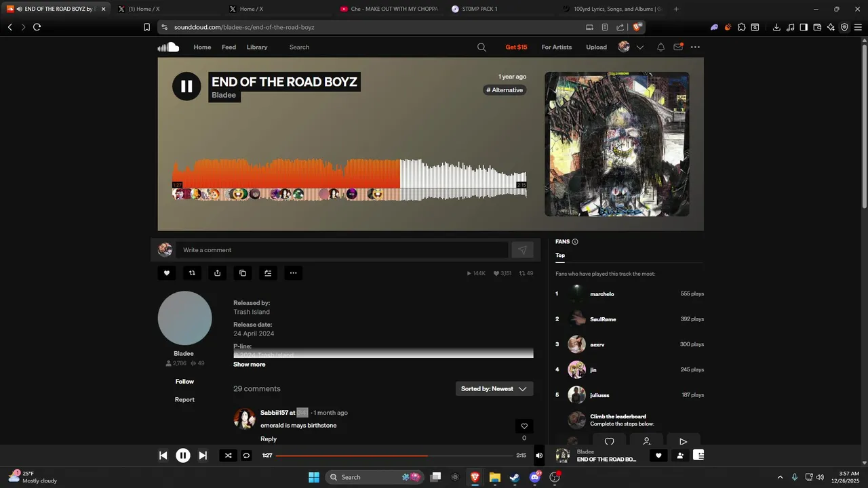Repost the track using the repost icon
Viewport: 868px width, 488px height.
[x=192, y=273]
